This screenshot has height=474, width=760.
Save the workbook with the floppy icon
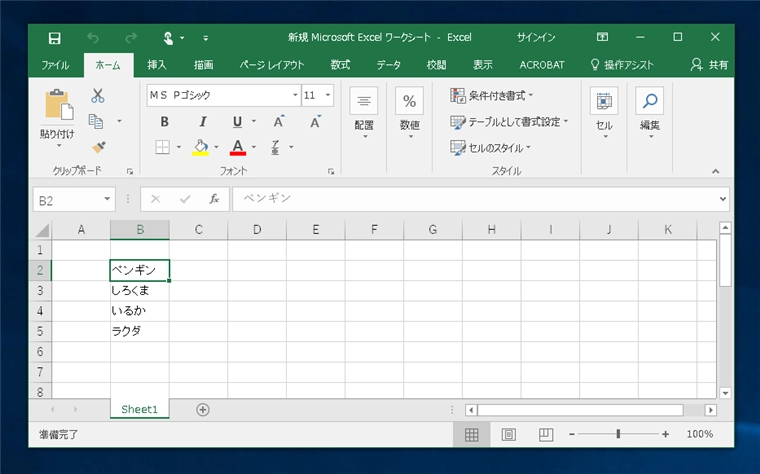tap(55, 38)
